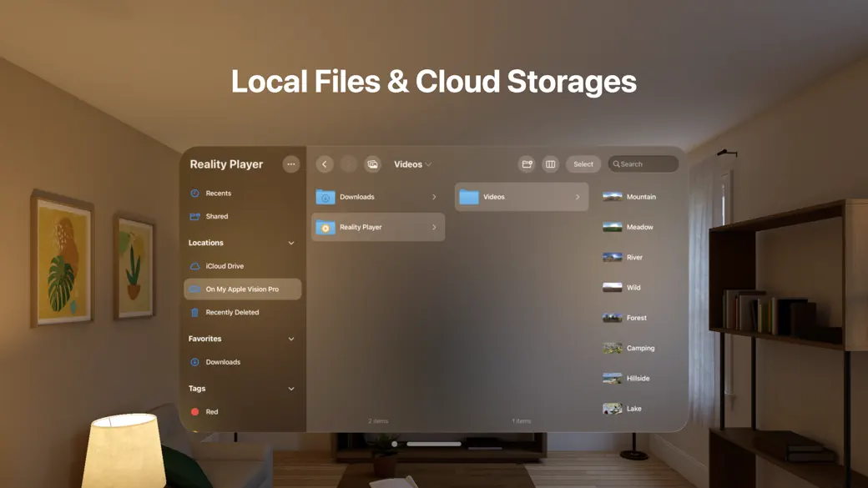Click the Select button
Viewport: 868px width, 488px height.
point(583,164)
